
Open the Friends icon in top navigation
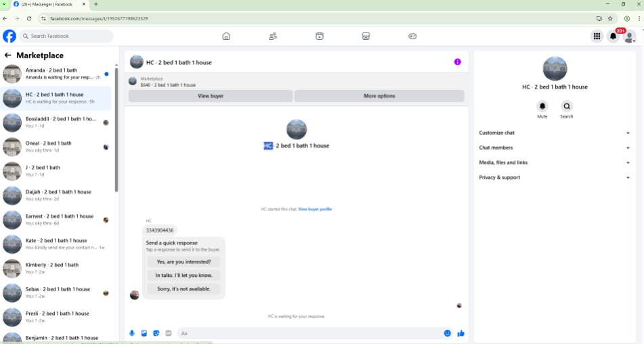[x=273, y=36]
